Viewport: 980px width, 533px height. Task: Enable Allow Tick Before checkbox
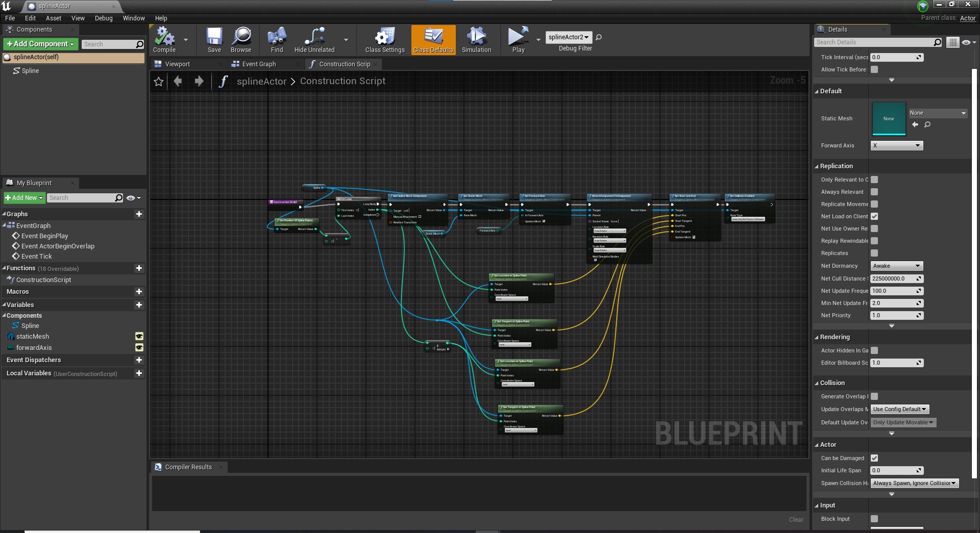point(874,69)
